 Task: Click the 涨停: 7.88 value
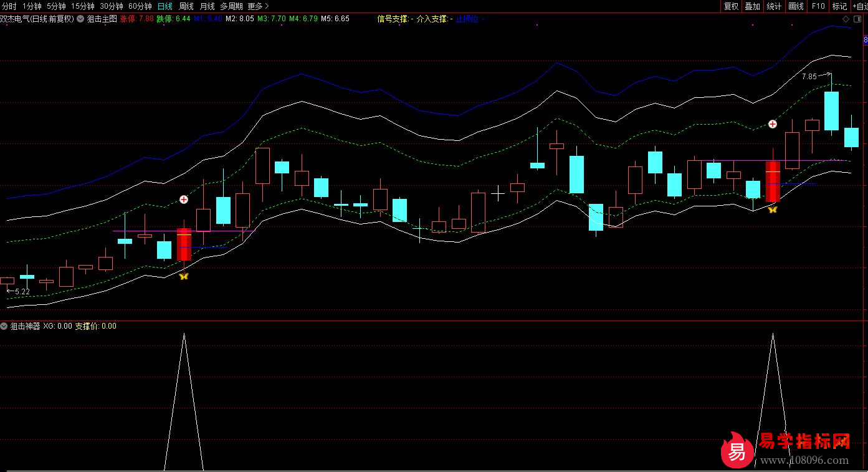136,19
